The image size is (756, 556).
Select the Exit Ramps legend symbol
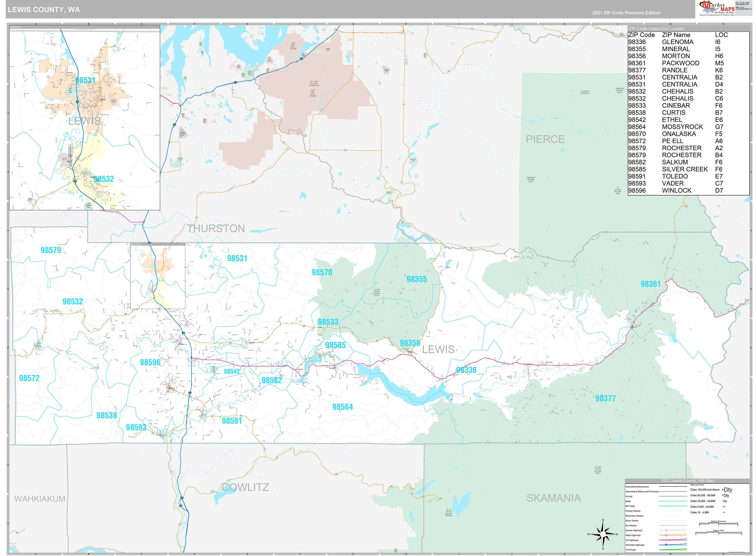(673, 525)
